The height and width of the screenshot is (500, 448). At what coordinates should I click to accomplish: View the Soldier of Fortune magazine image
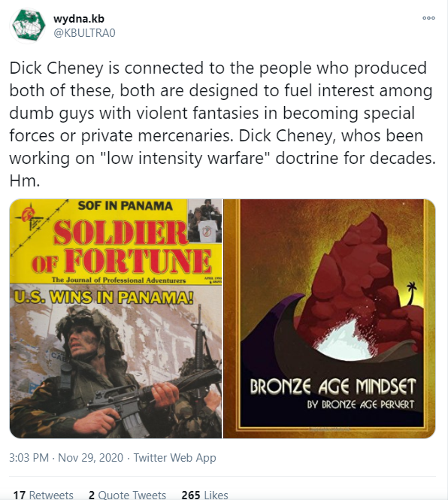coord(116,319)
